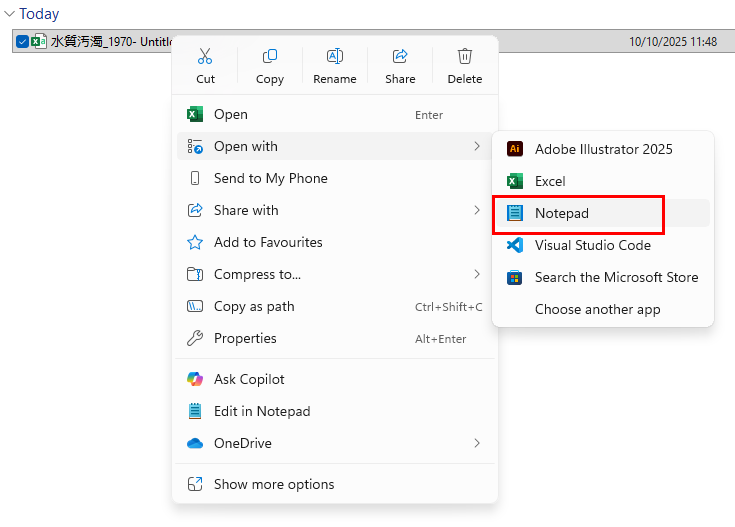Click the Cut scissors icon
The width and height of the screenshot is (735, 527).
(x=205, y=57)
